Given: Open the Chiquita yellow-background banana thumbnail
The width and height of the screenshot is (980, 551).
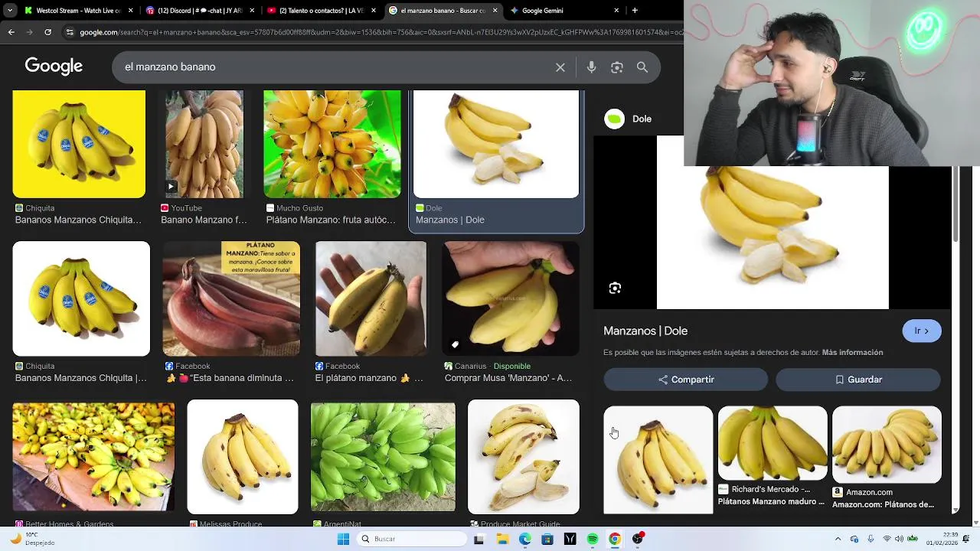Looking at the screenshot, I should pos(79,144).
